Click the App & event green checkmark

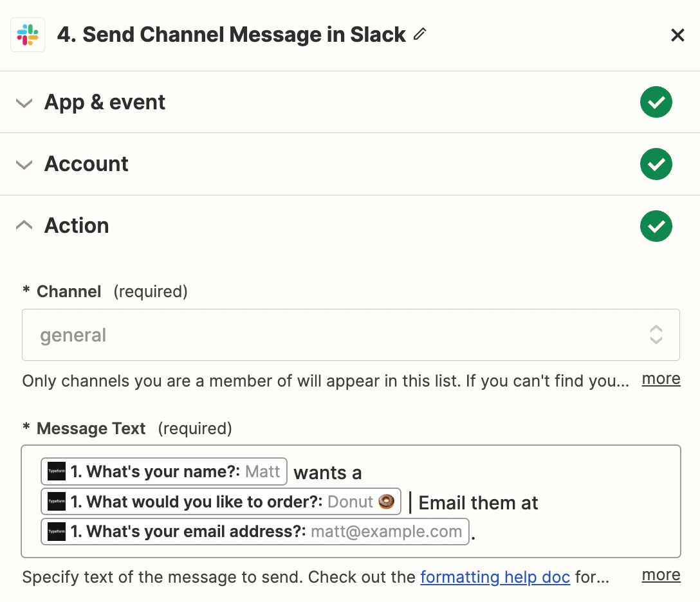656,102
